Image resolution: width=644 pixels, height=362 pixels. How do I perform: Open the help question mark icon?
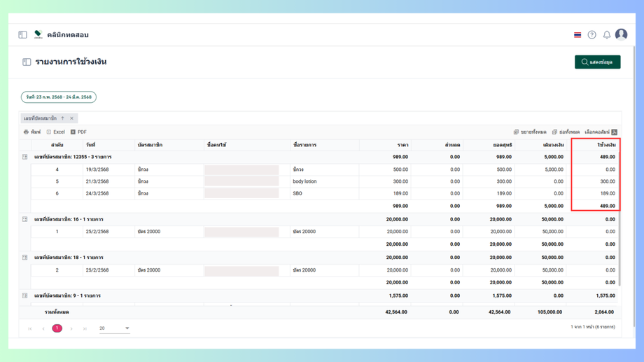[x=591, y=35]
